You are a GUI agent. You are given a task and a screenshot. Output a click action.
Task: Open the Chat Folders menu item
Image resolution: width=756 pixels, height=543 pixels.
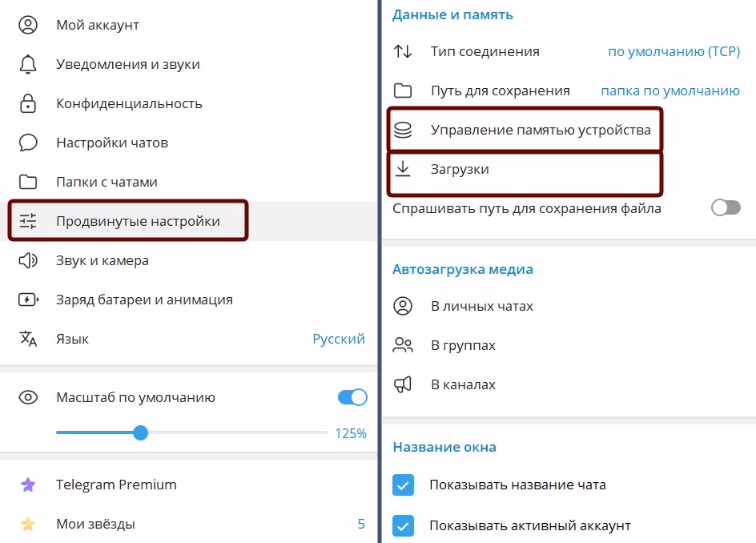click(x=107, y=182)
